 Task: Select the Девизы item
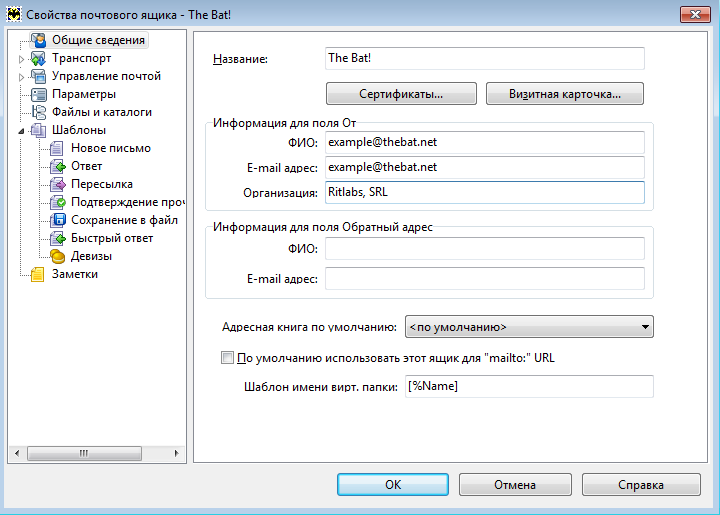click(x=91, y=256)
